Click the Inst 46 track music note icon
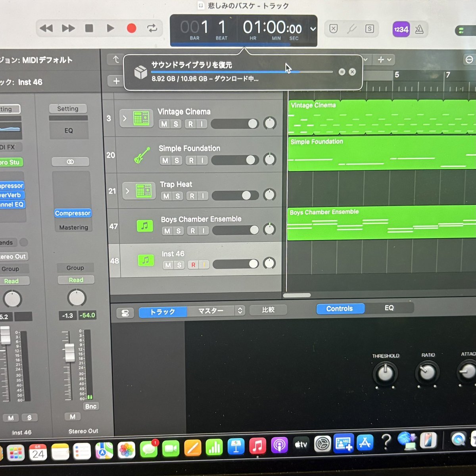Screen dimensions: 476x476 [146, 260]
